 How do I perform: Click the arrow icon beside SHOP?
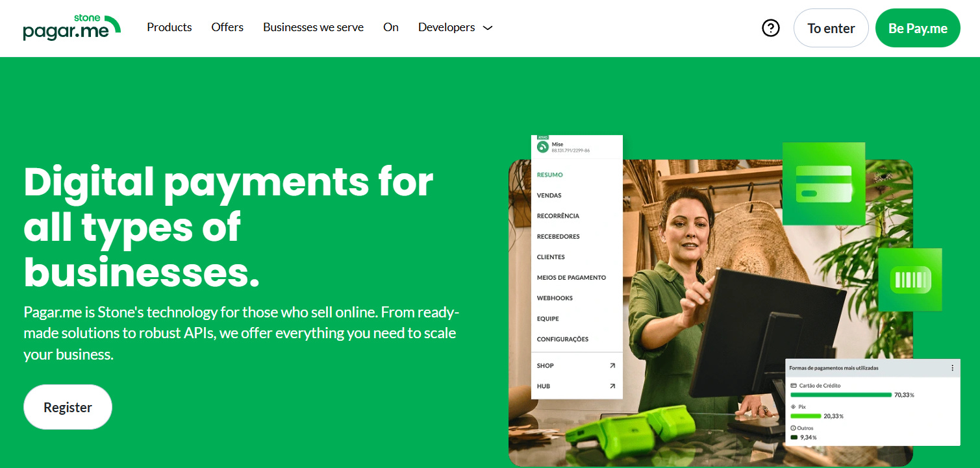pyautogui.click(x=612, y=365)
